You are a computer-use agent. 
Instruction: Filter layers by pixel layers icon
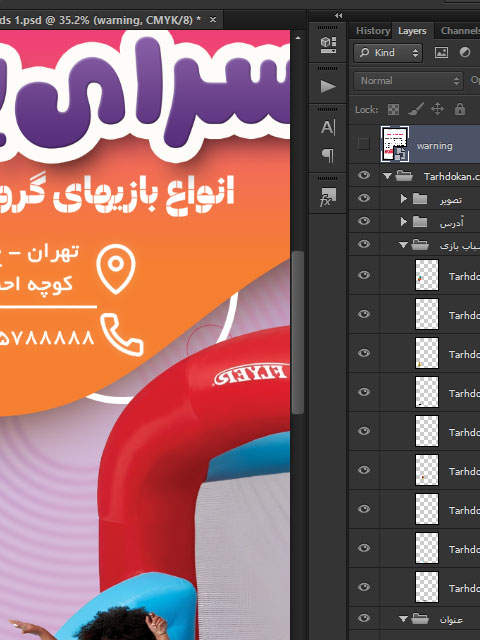point(441,52)
